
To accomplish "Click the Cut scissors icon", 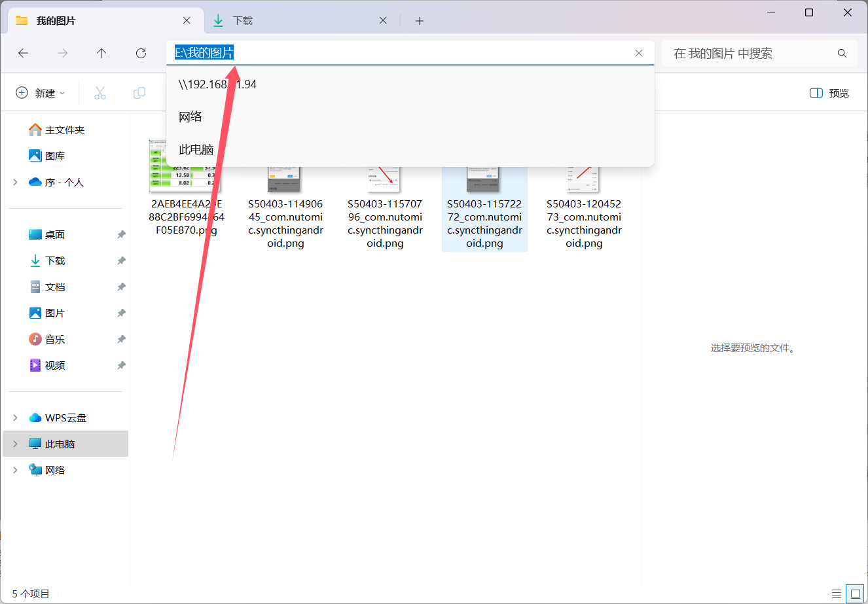I will coord(100,93).
